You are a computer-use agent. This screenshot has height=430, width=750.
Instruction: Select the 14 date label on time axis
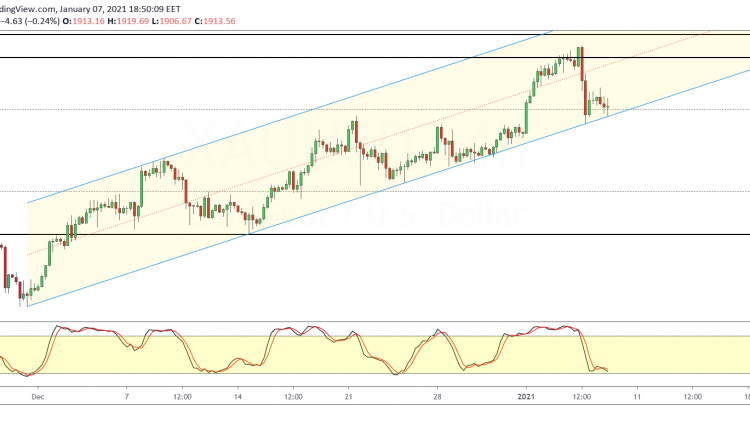(x=238, y=396)
